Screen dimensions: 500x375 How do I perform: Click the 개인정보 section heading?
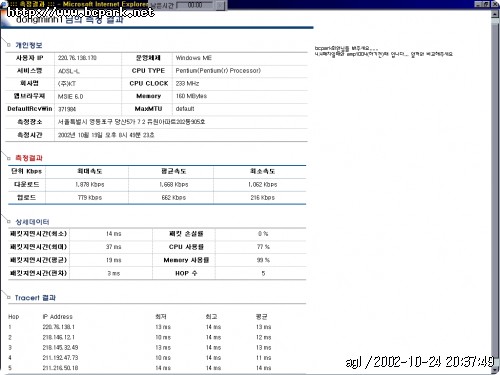click(x=29, y=45)
